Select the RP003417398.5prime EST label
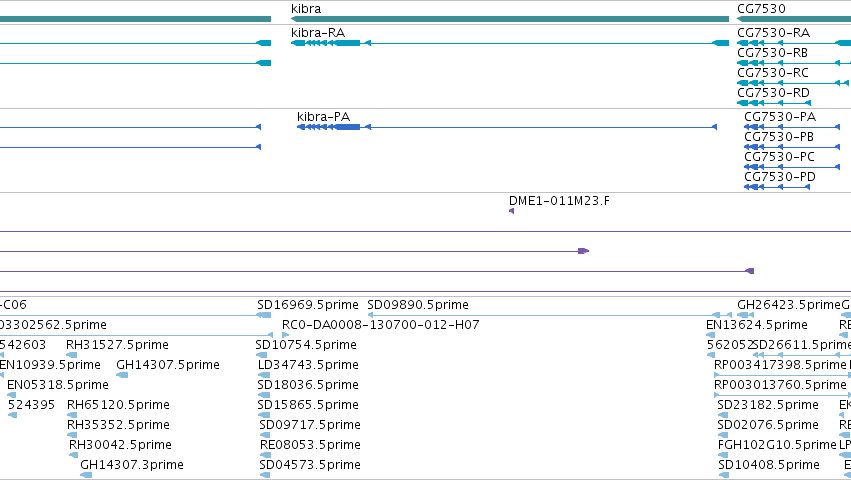Viewport: 851px width, 480px height. [x=780, y=365]
